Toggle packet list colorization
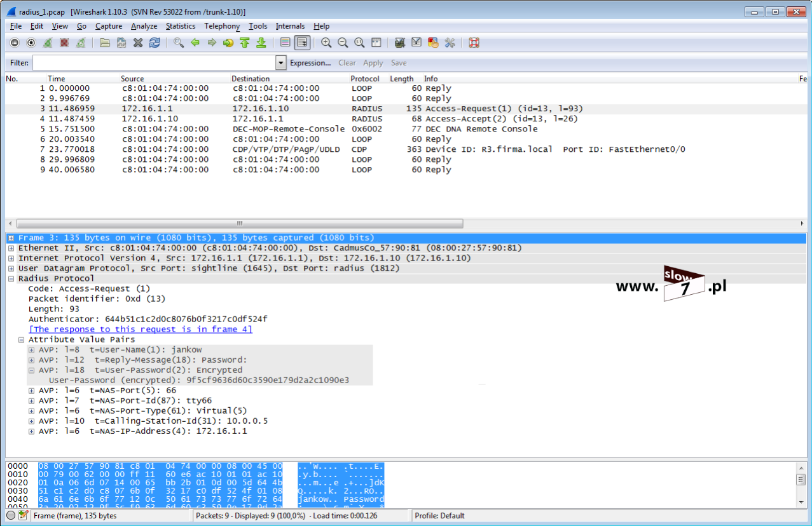Image resolution: width=812 pixels, height=526 pixels. click(x=286, y=43)
